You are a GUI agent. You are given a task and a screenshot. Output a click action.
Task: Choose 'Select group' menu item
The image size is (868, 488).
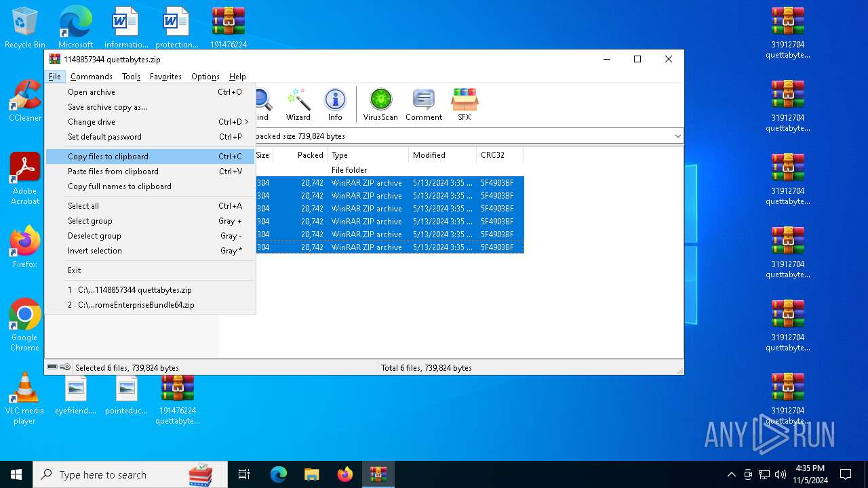[150, 221]
